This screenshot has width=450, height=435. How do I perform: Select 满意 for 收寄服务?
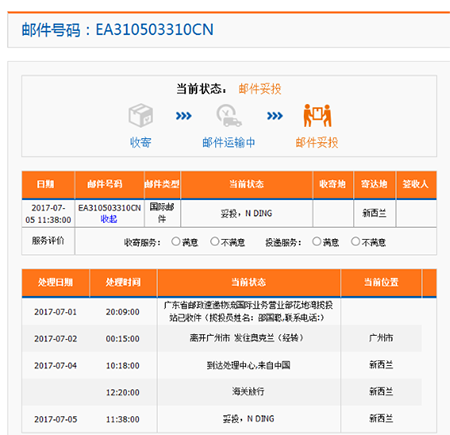pyautogui.click(x=176, y=241)
